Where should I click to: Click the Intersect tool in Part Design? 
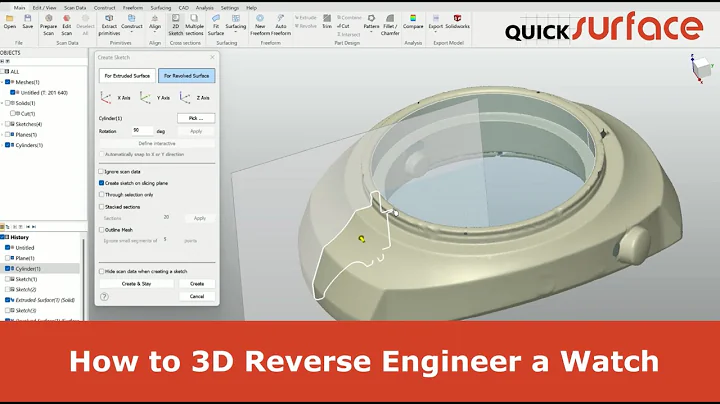pyautogui.click(x=349, y=34)
